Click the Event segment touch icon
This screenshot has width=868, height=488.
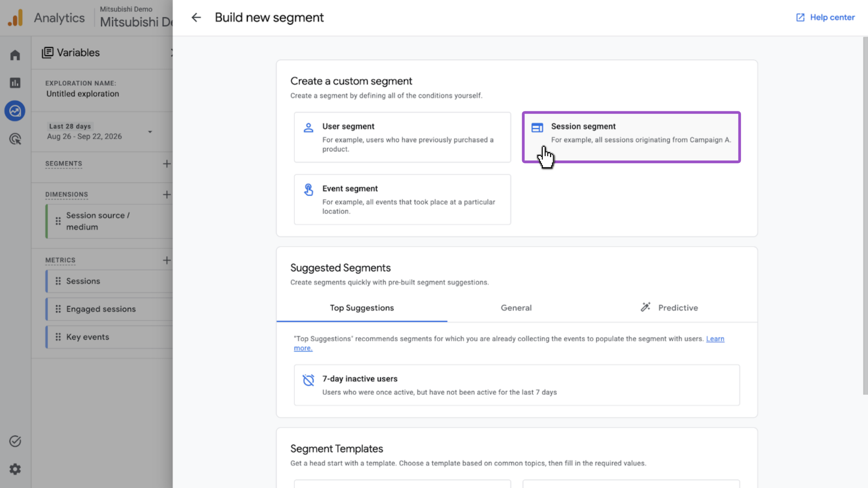click(x=309, y=190)
